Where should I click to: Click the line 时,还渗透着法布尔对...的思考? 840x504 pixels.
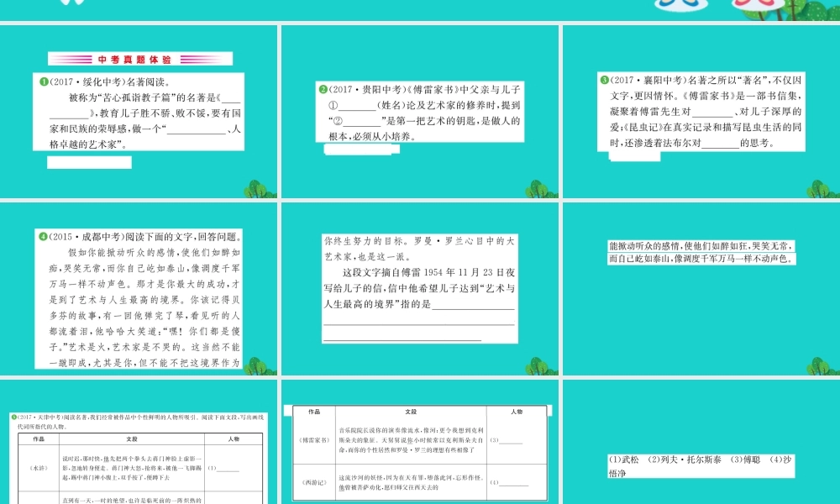point(692,143)
